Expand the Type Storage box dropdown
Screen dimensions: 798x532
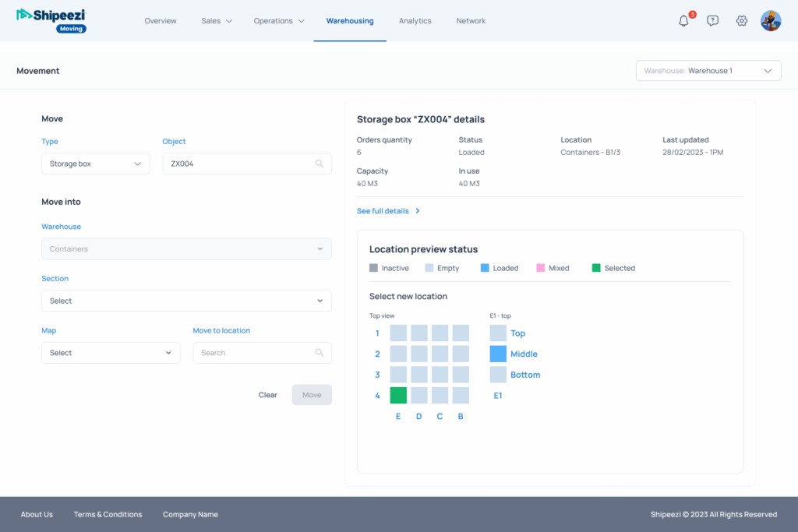click(95, 164)
